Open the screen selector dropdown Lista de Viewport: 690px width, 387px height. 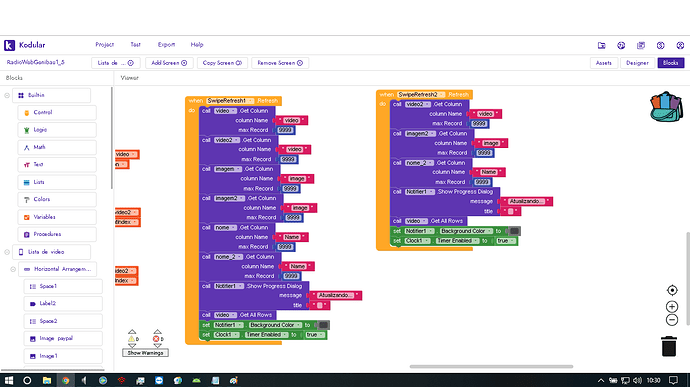[x=116, y=63]
